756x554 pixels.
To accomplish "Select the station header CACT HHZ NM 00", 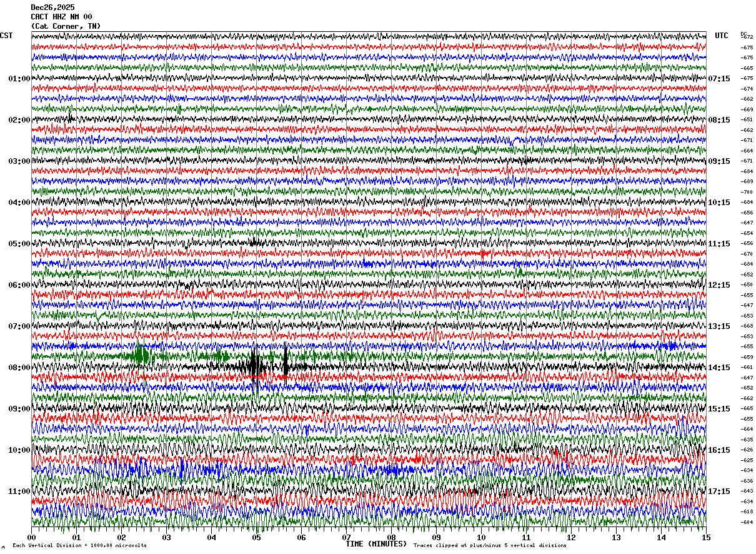I will [61, 17].
